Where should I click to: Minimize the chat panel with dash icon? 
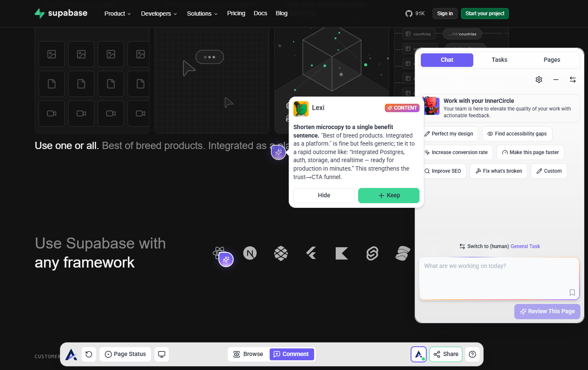[x=556, y=80]
